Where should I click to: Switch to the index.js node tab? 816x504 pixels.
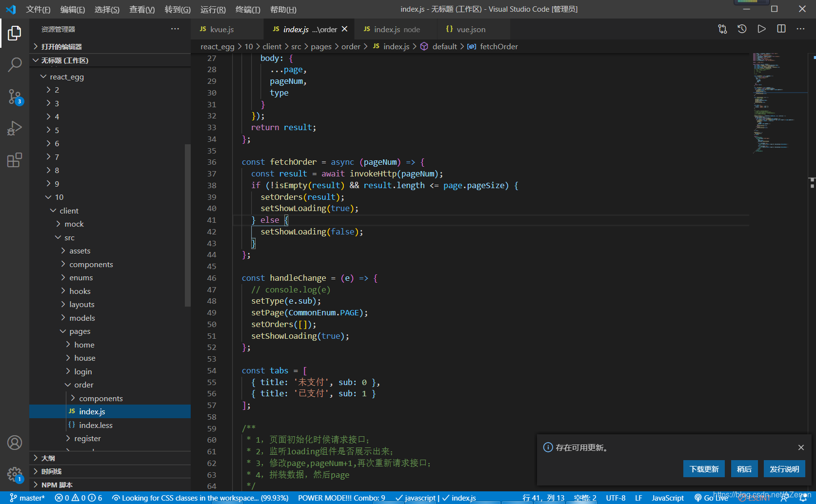pyautogui.click(x=396, y=29)
